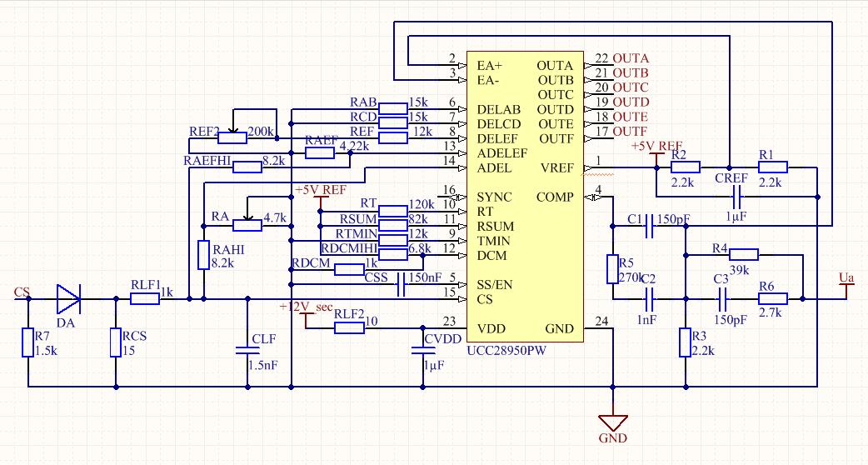Click the 120k value of RT
Viewport: 868px width, 465px height.
point(422,205)
